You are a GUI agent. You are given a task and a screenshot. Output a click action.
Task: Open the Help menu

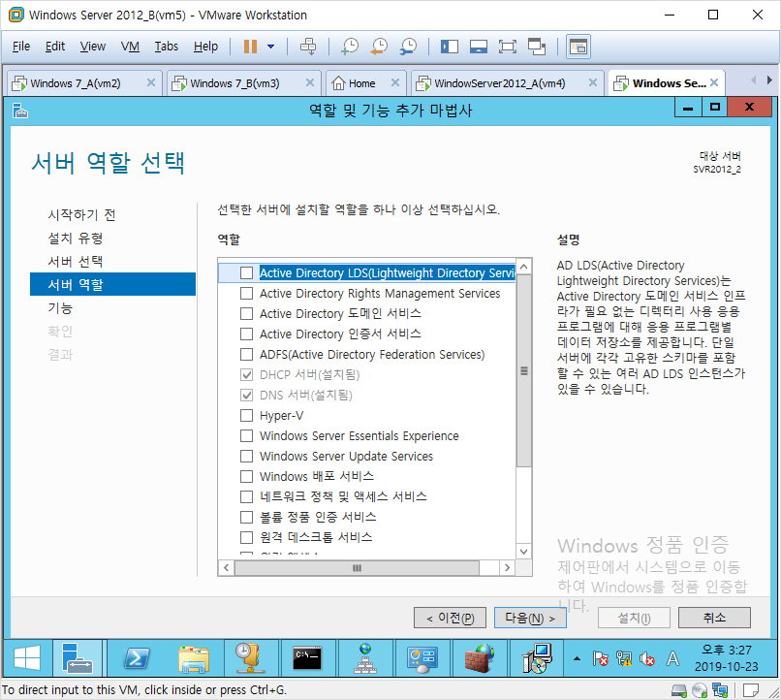205,47
